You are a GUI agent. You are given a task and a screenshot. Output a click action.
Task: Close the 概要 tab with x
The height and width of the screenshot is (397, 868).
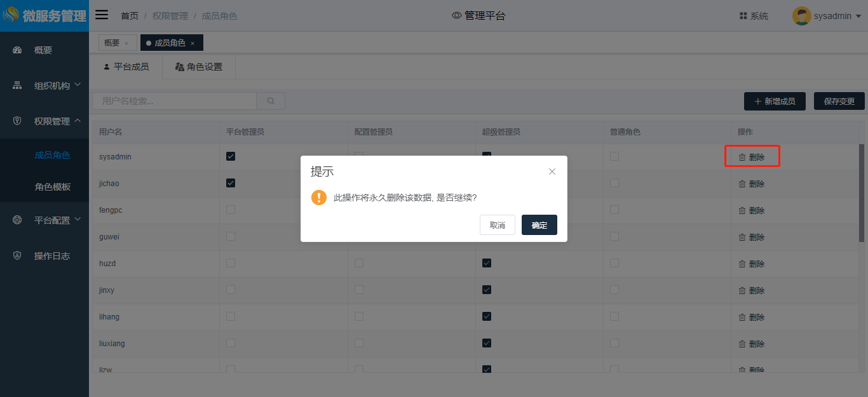(126, 43)
